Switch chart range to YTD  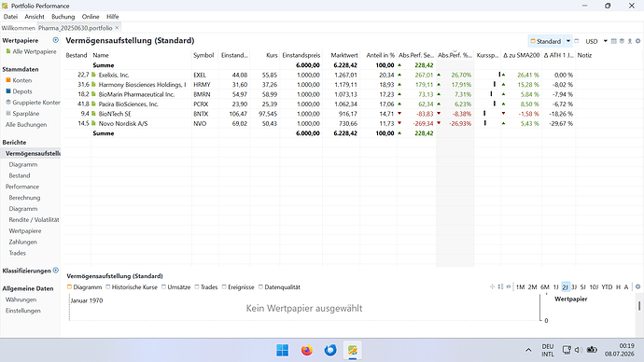(x=607, y=286)
